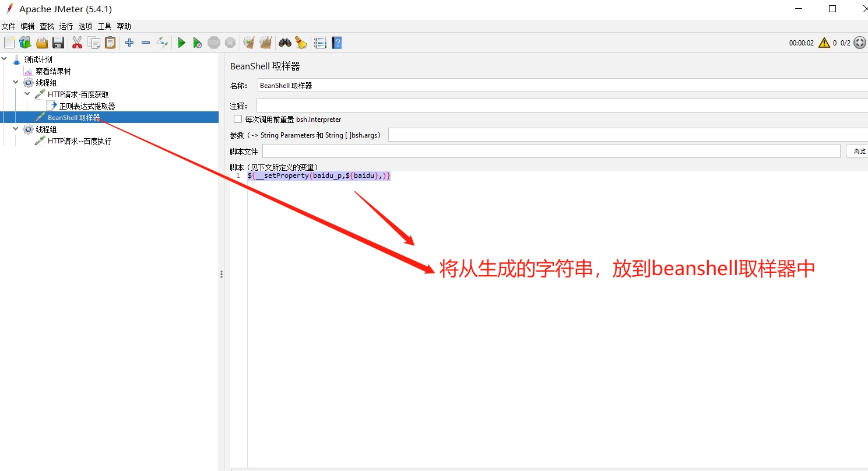Click the 脚本文件 path input field
Viewport: 868px width, 471px height.
click(x=551, y=151)
